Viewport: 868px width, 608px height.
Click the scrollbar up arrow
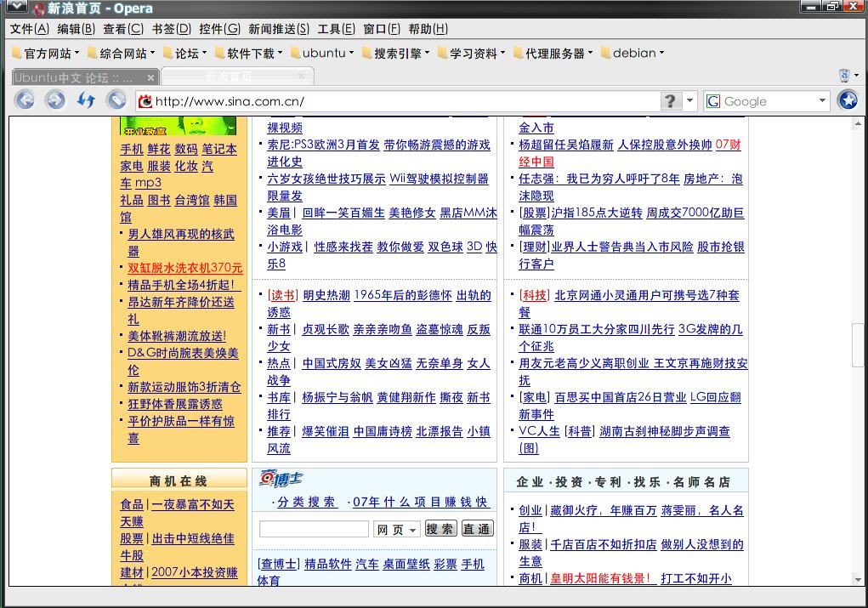858,123
